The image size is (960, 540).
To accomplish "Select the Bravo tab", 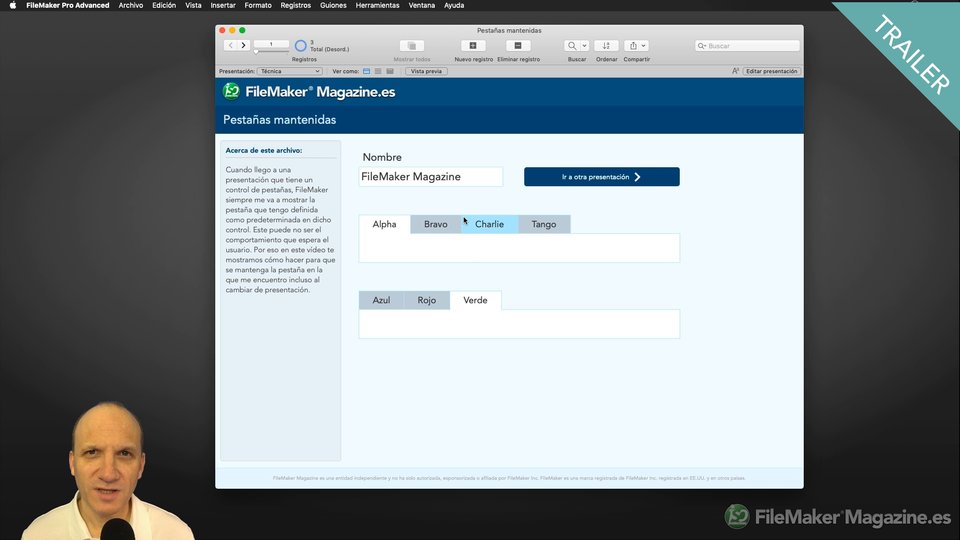I will click(x=436, y=224).
